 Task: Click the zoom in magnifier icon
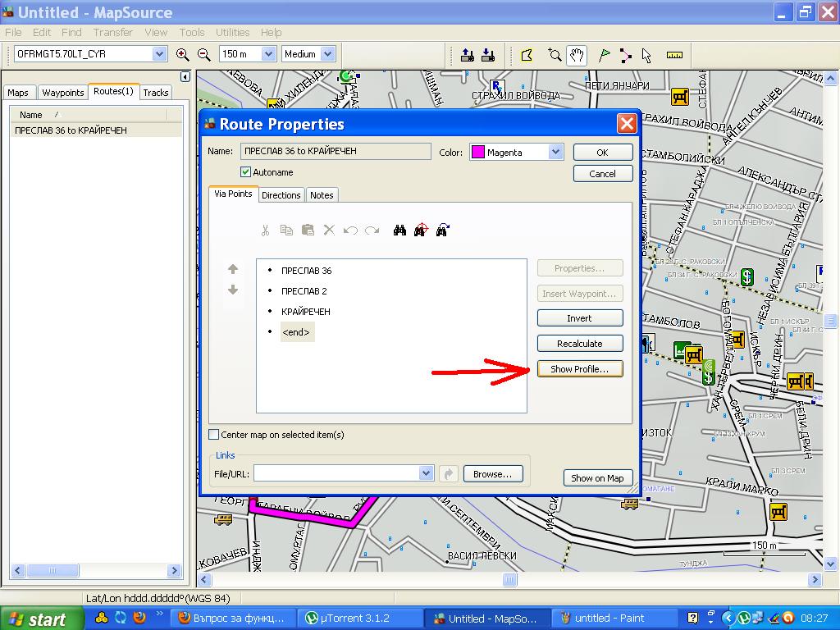(182, 54)
